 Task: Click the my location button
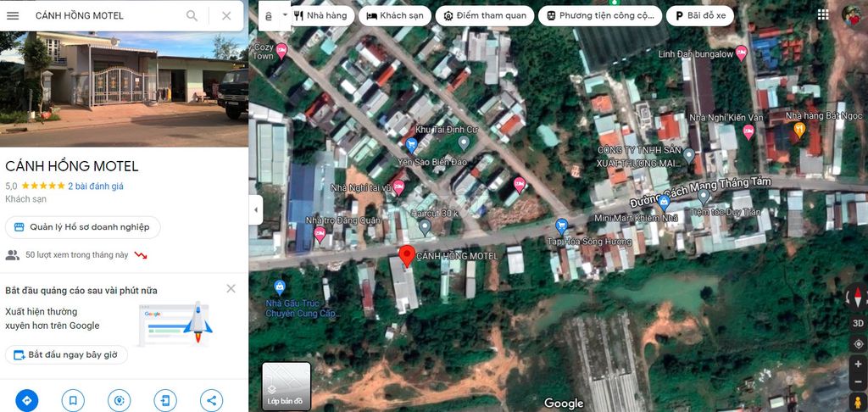tap(858, 344)
